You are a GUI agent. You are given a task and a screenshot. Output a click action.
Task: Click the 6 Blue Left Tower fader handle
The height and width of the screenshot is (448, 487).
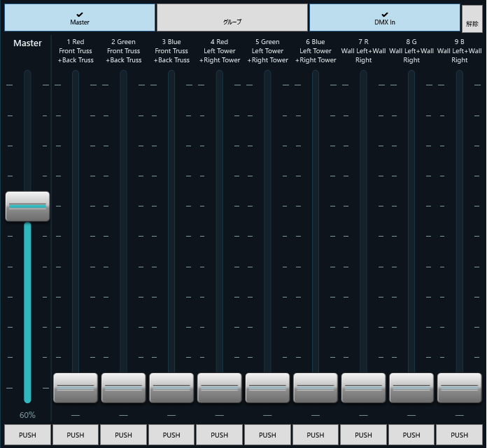[316, 388]
